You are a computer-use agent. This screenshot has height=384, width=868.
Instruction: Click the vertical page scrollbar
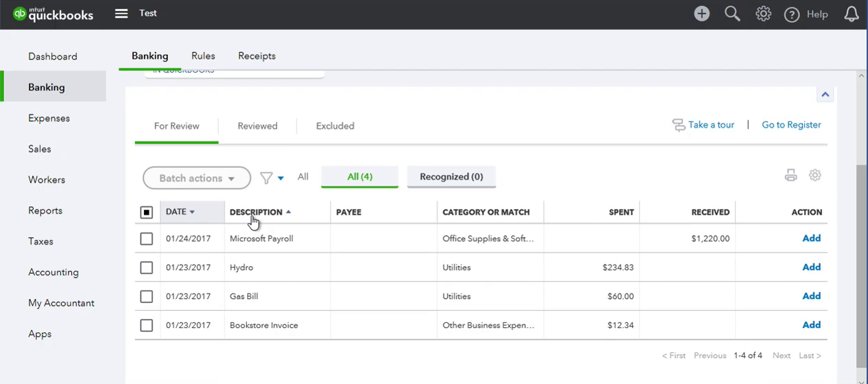click(x=862, y=267)
